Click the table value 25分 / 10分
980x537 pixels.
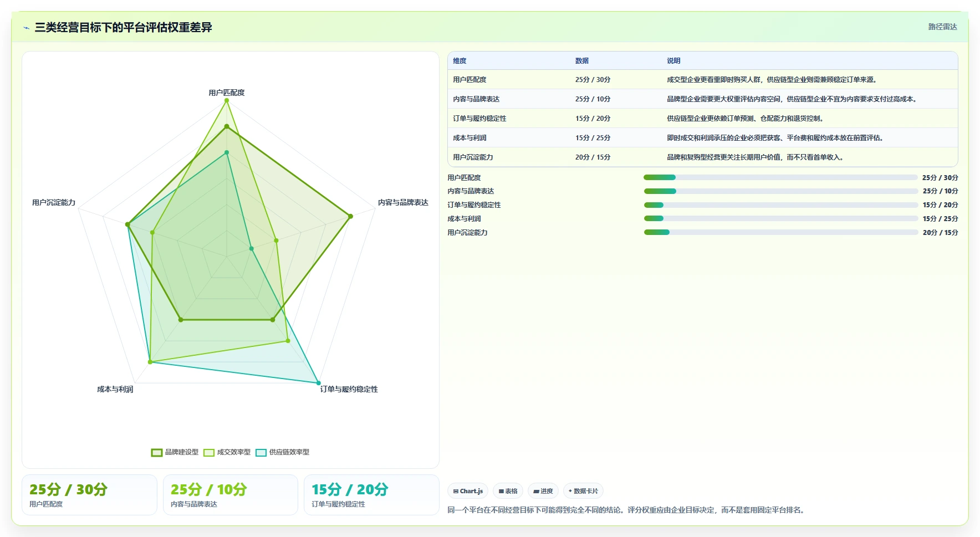593,99
